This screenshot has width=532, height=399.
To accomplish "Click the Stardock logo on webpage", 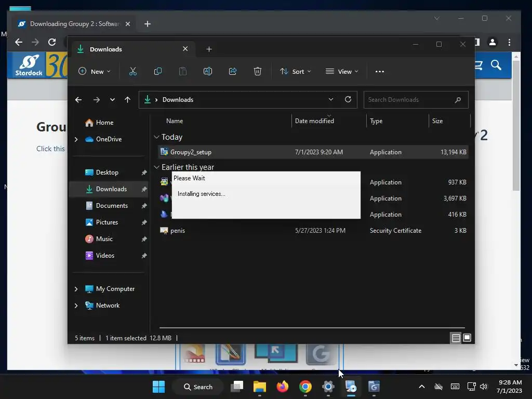I will pyautogui.click(x=29, y=65).
